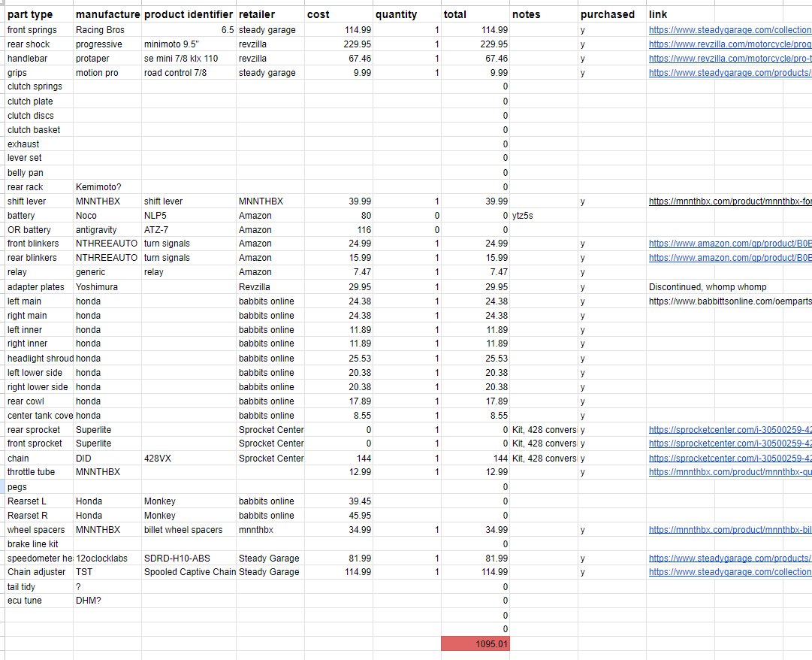
Task: Open the rear blinkers amazon link
Action: click(730, 258)
